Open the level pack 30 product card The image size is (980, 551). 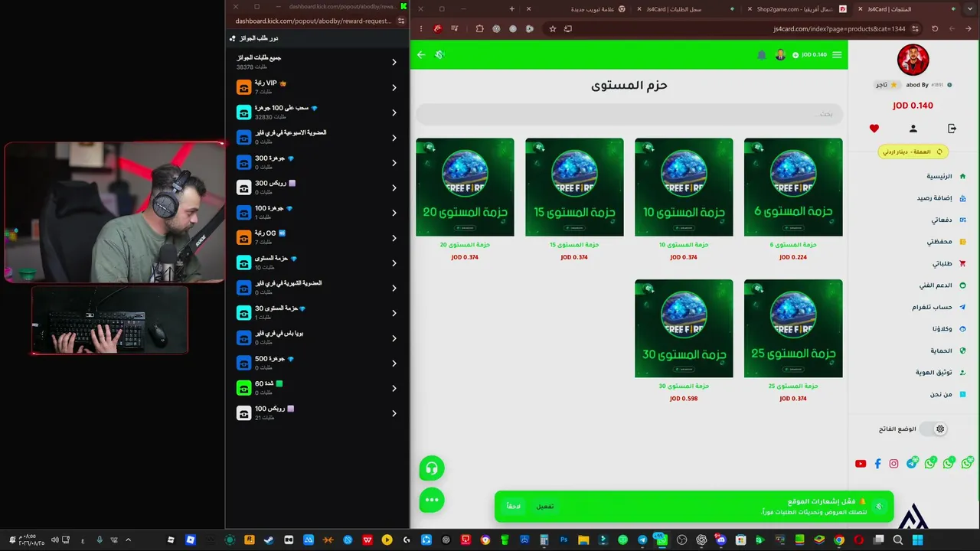pos(684,341)
